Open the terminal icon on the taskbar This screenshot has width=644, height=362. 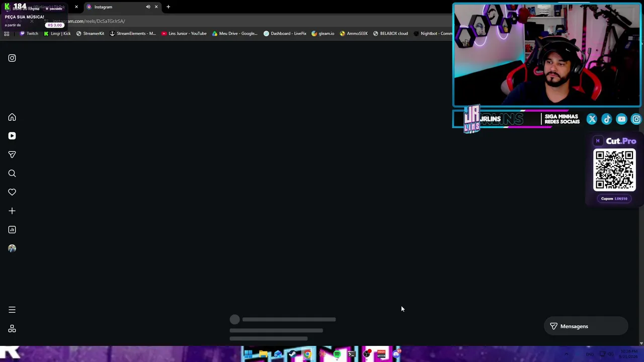tap(352, 354)
